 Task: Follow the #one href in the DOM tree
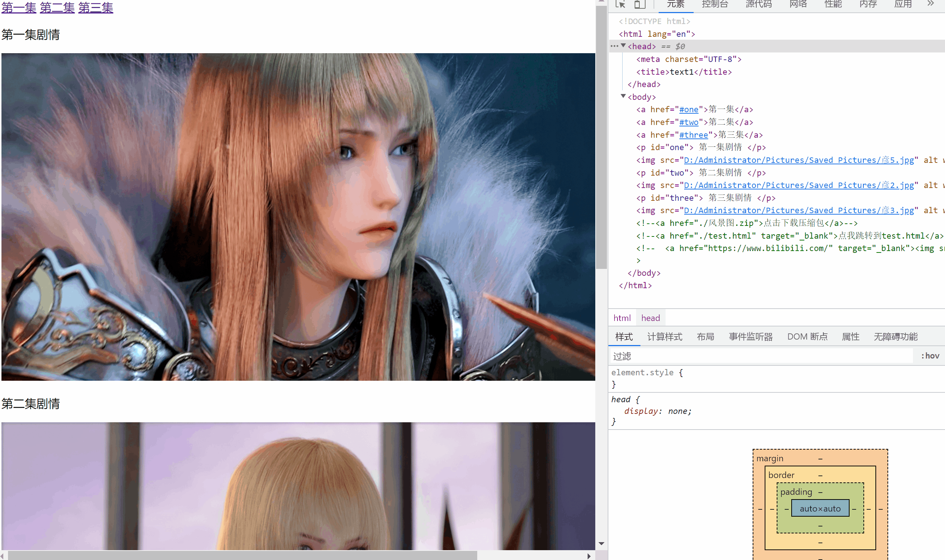689,109
